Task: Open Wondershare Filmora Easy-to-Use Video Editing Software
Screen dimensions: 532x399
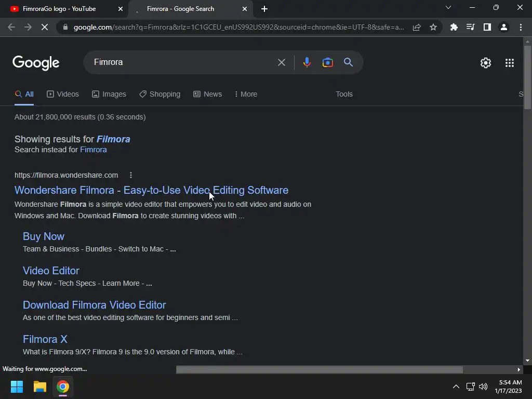Action: coord(151,190)
